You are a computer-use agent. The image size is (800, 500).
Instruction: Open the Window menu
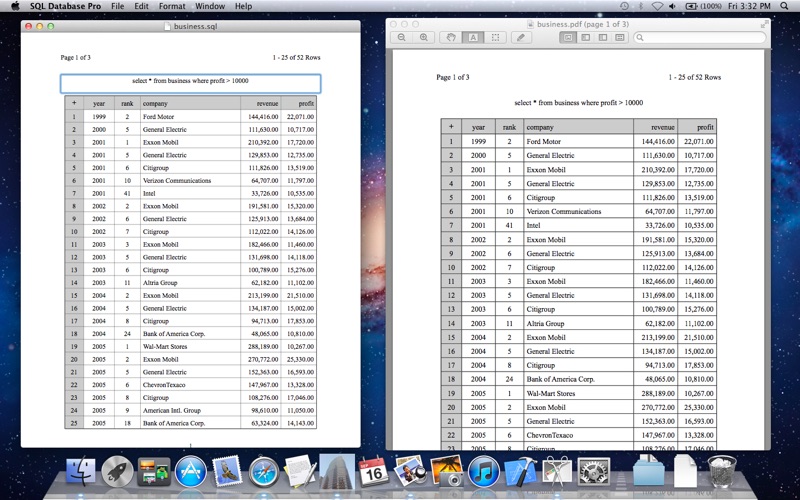tap(210, 6)
